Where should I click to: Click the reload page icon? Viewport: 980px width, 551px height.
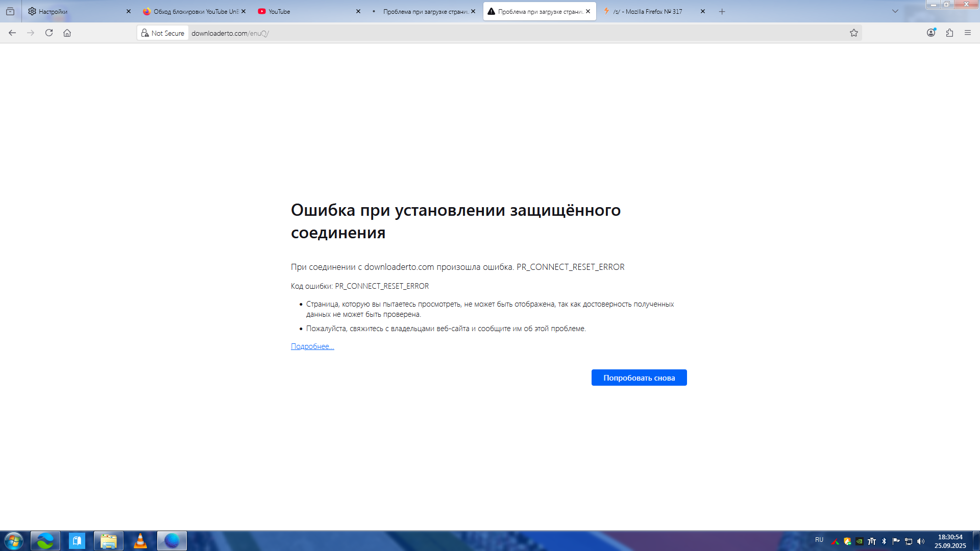[49, 33]
